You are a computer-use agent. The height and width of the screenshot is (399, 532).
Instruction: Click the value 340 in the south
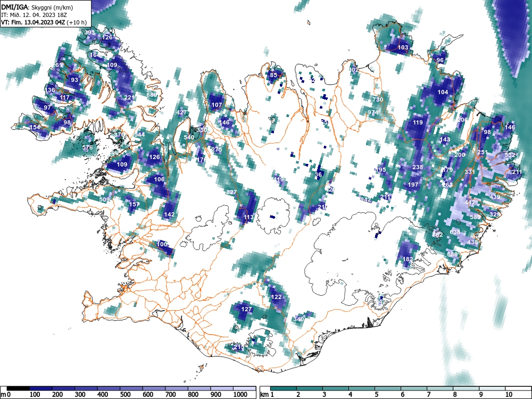coord(299,319)
